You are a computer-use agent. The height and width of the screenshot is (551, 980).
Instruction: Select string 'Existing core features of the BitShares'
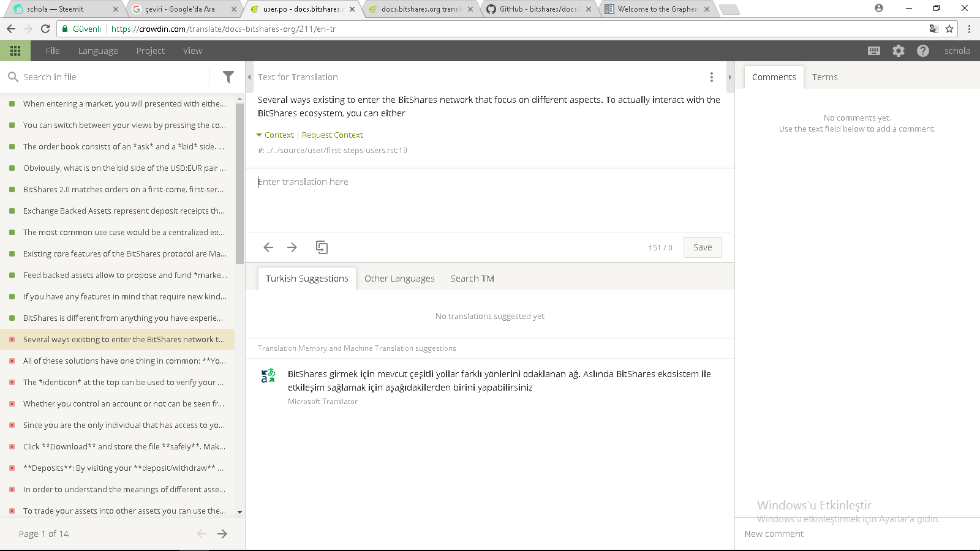click(118, 254)
